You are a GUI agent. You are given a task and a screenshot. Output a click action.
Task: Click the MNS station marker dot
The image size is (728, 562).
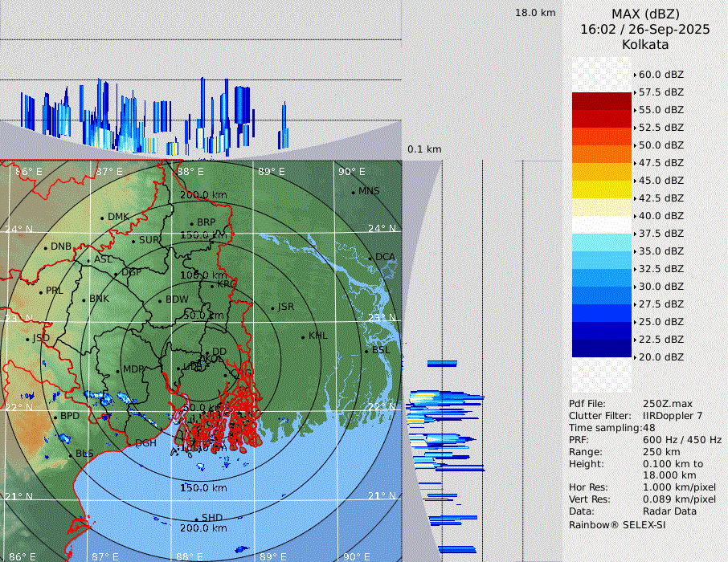pos(353,192)
